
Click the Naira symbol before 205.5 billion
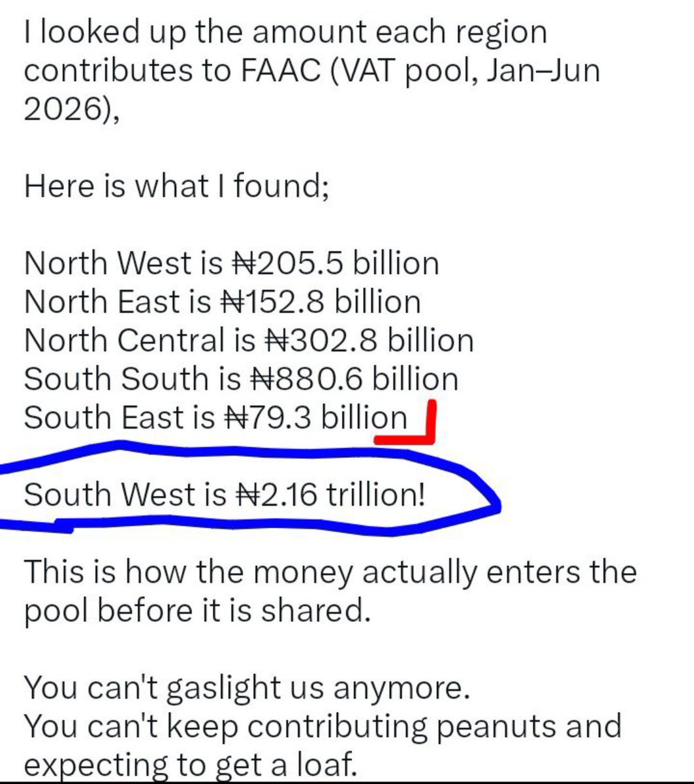[x=245, y=263]
